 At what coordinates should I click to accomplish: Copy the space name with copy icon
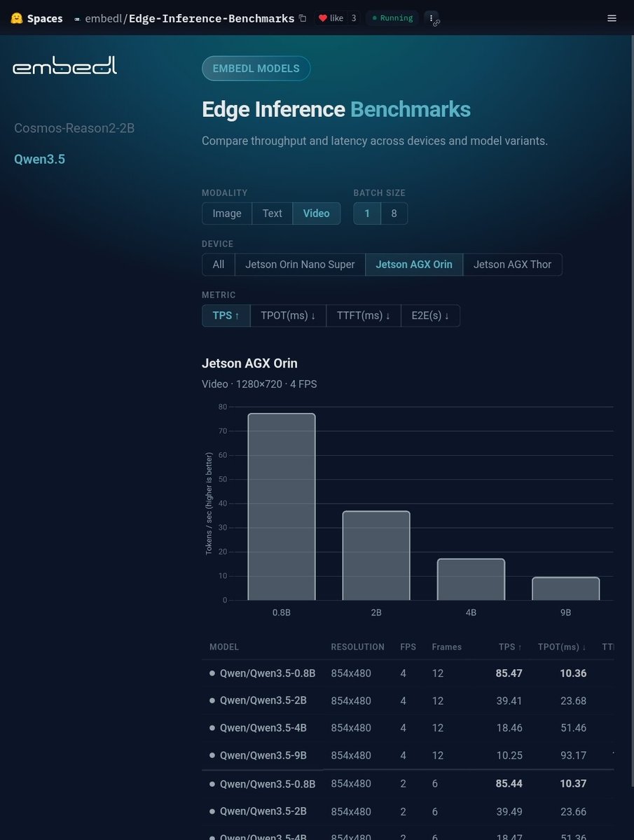tap(303, 18)
